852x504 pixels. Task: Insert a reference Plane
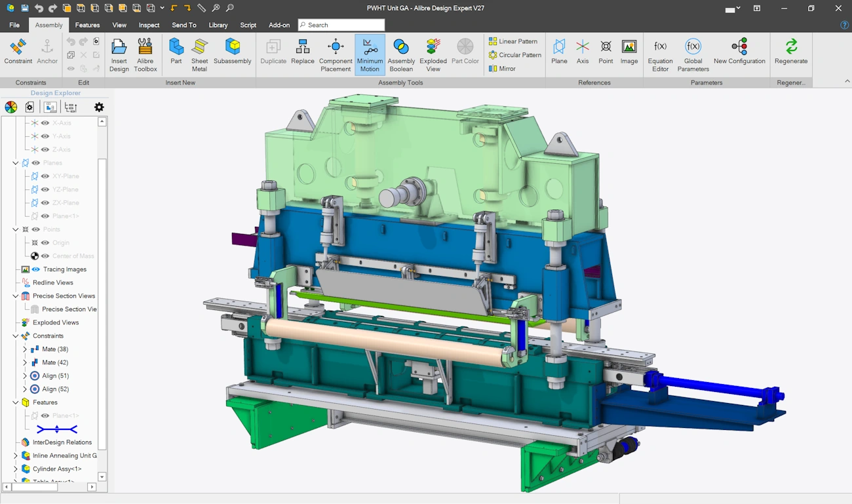point(559,51)
